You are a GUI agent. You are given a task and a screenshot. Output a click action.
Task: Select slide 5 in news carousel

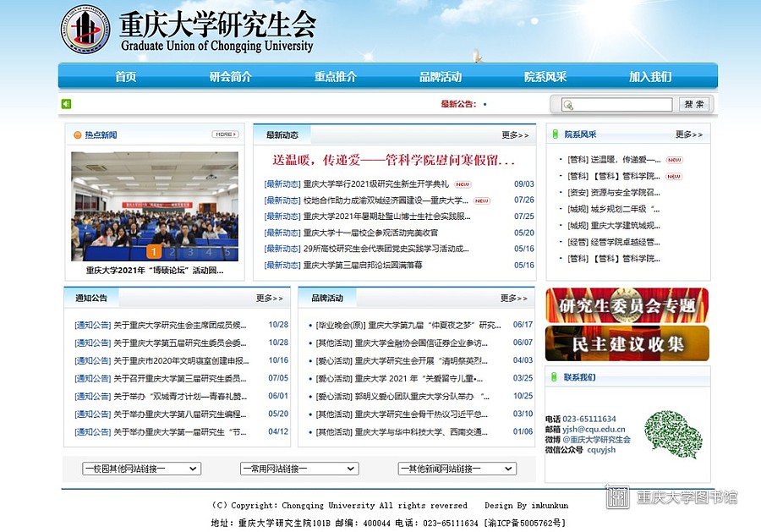point(227,252)
